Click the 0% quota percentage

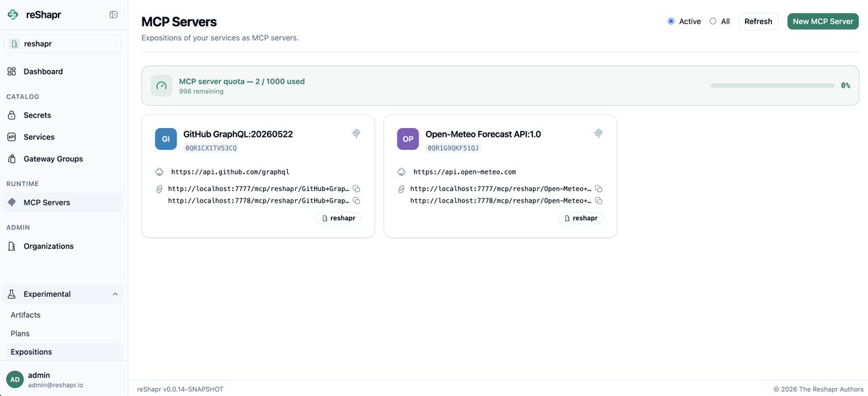click(846, 85)
